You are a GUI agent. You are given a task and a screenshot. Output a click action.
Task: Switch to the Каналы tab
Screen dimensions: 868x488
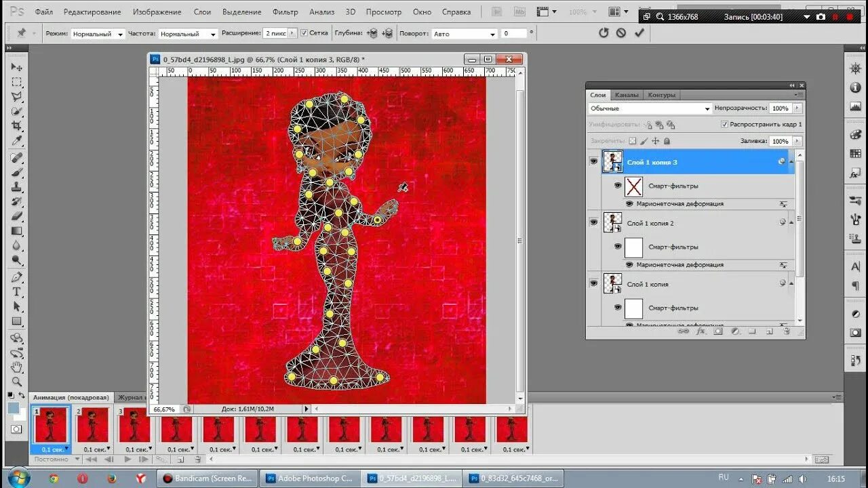[x=627, y=95]
